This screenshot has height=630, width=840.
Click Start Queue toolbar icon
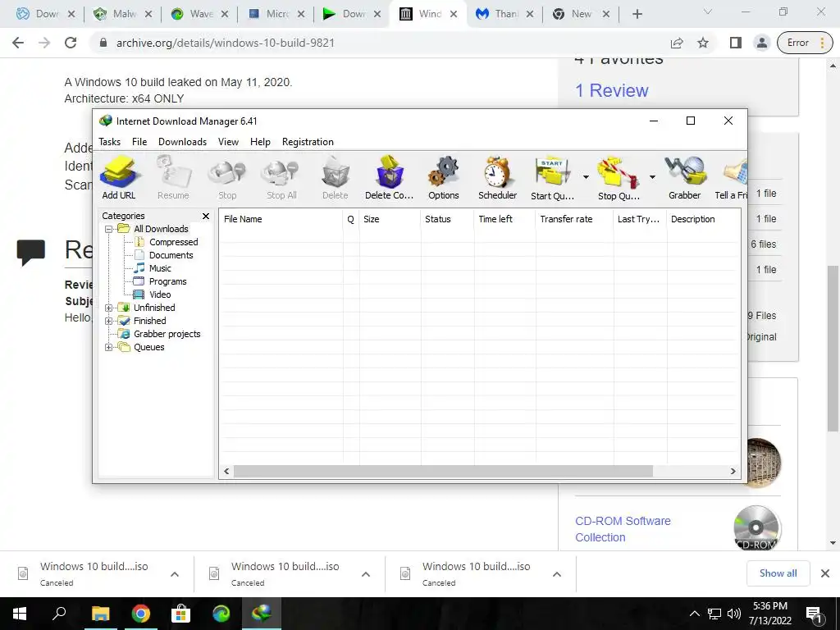pyautogui.click(x=552, y=178)
